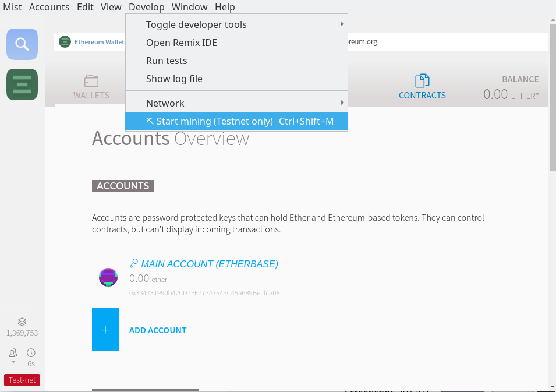Click the peer count 7
Image resolution: width=556 pixels, height=392 pixels.
(13, 364)
